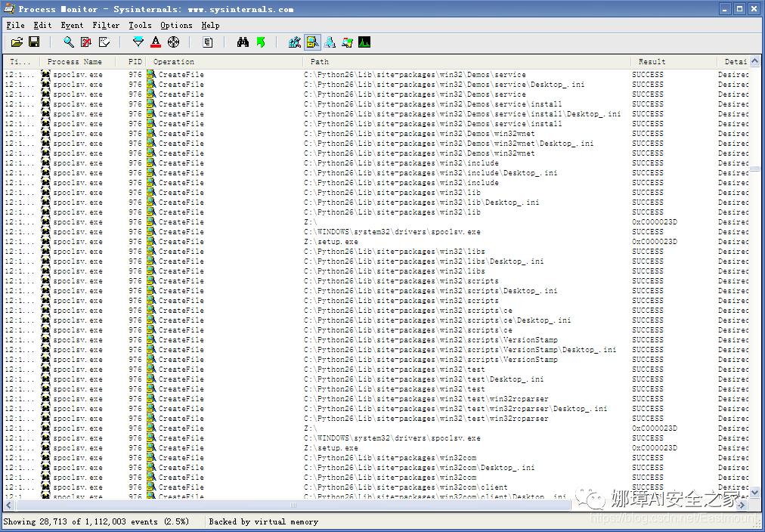Open the Tools menu
Image resolution: width=765 pixels, height=532 pixels.
click(140, 26)
